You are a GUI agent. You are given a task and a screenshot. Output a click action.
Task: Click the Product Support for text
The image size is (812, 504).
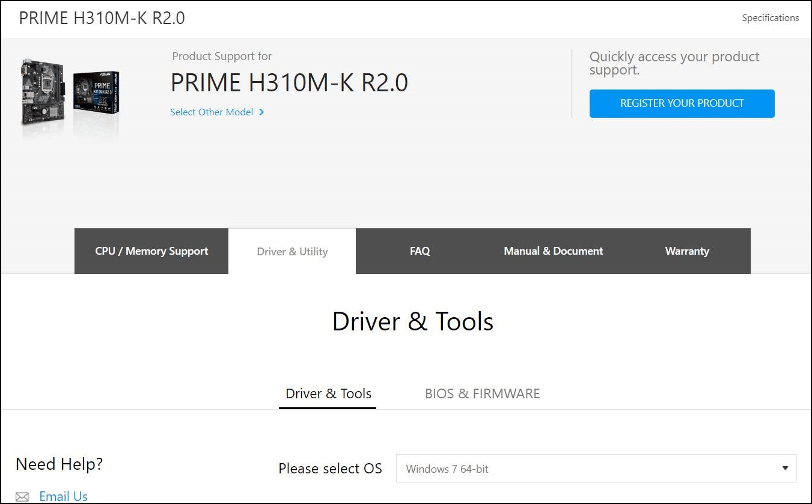tap(222, 56)
